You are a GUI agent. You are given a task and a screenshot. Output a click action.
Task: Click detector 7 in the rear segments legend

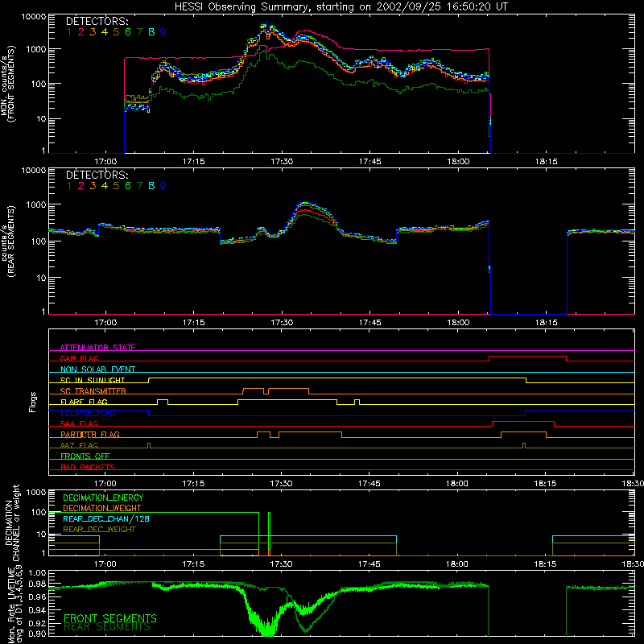[139, 186]
